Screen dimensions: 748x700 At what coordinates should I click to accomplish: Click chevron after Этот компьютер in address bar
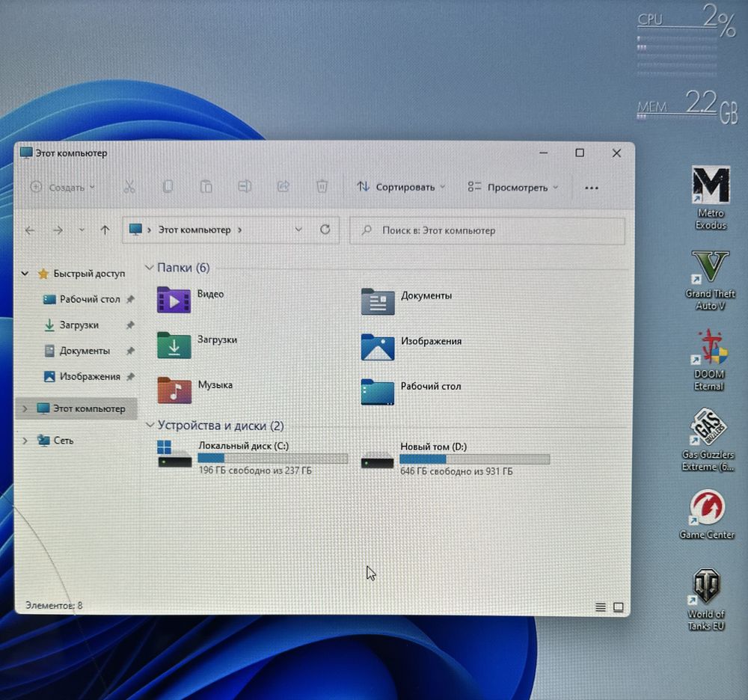(x=240, y=230)
